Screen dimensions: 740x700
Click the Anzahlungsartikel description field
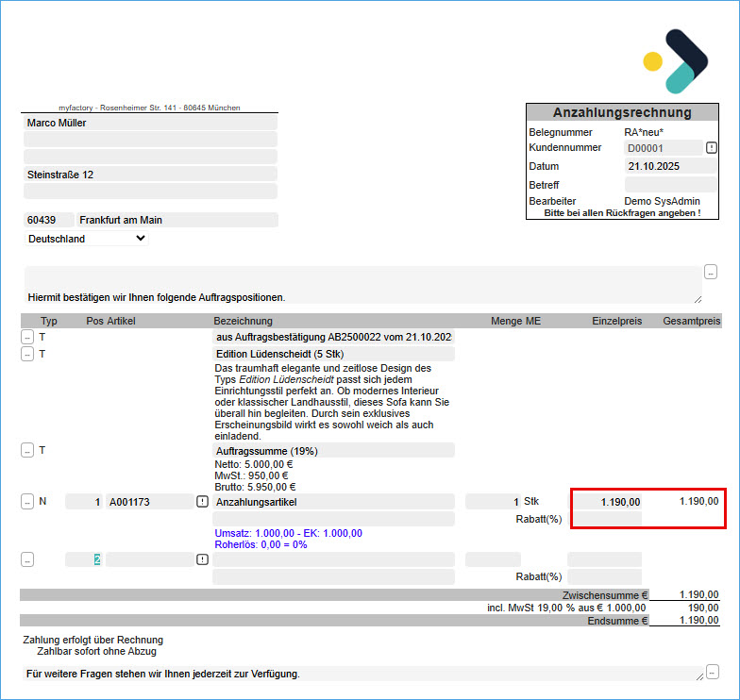pyautogui.click(x=334, y=502)
